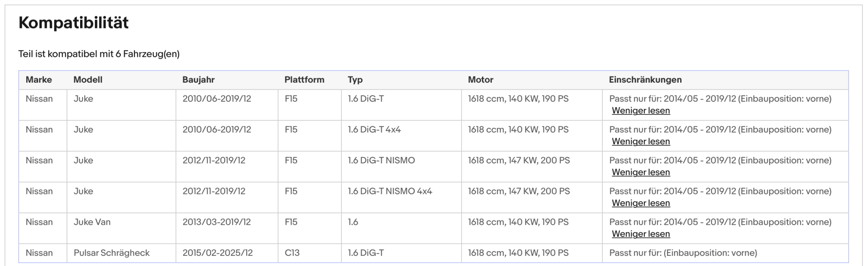
Task: Click the 'Marke' column header
Action: pos(39,80)
